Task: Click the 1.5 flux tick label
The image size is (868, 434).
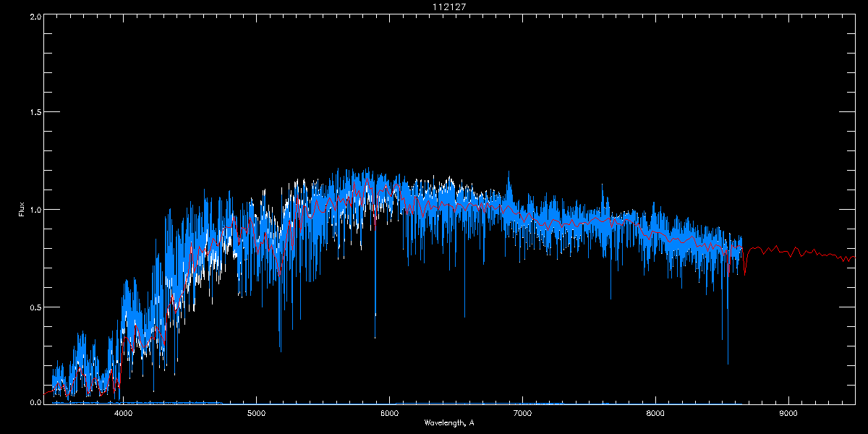Action: [x=33, y=113]
